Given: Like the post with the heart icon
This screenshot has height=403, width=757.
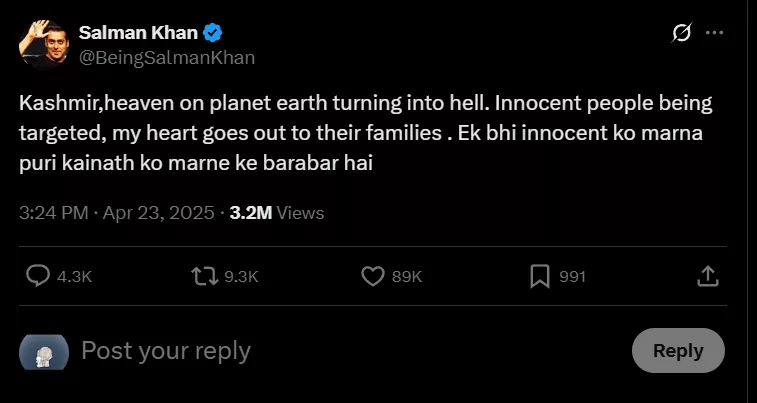Looking at the screenshot, I should [x=372, y=276].
